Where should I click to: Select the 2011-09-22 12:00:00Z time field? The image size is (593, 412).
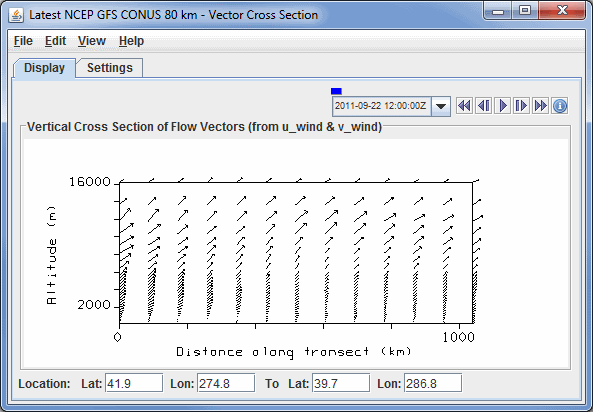(x=382, y=106)
